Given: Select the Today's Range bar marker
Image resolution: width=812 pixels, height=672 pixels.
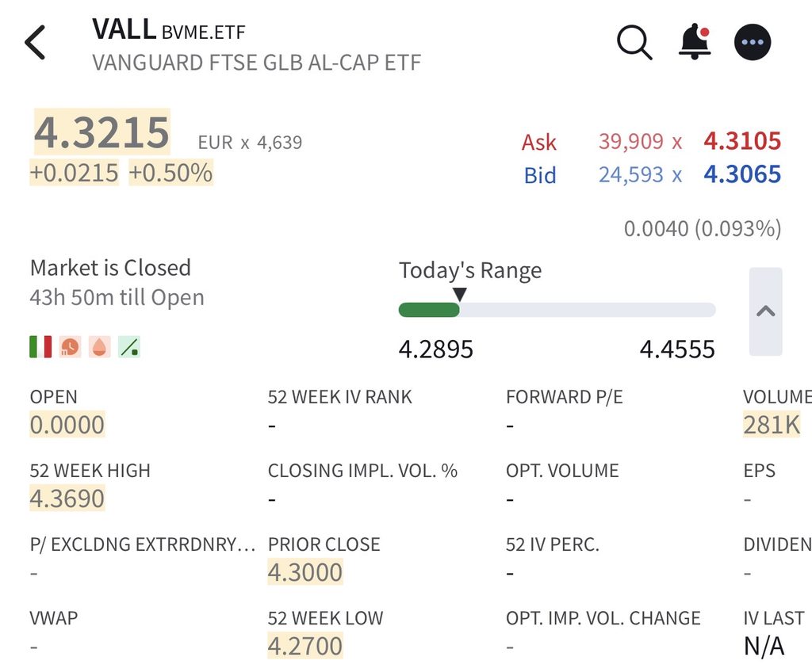Looking at the screenshot, I should 459,295.
